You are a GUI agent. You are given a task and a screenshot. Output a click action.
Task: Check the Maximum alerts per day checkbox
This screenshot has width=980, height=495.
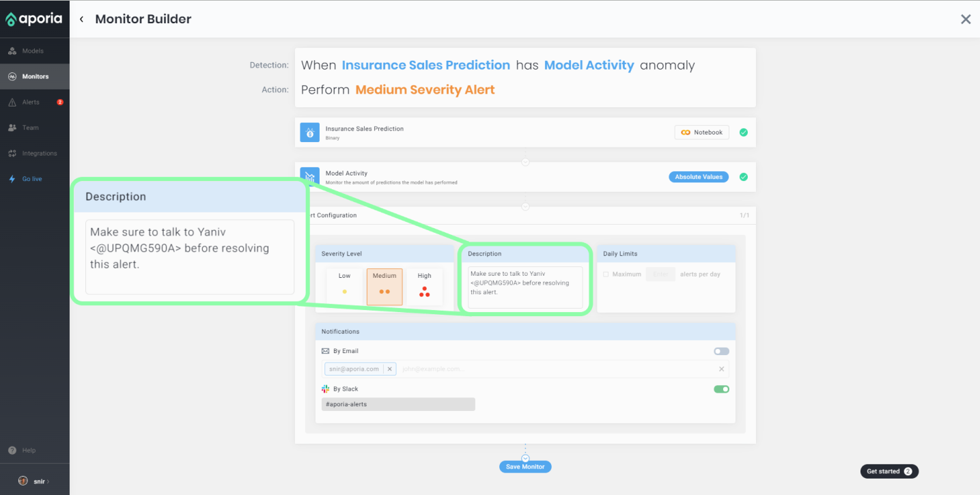tap(606, 274)
